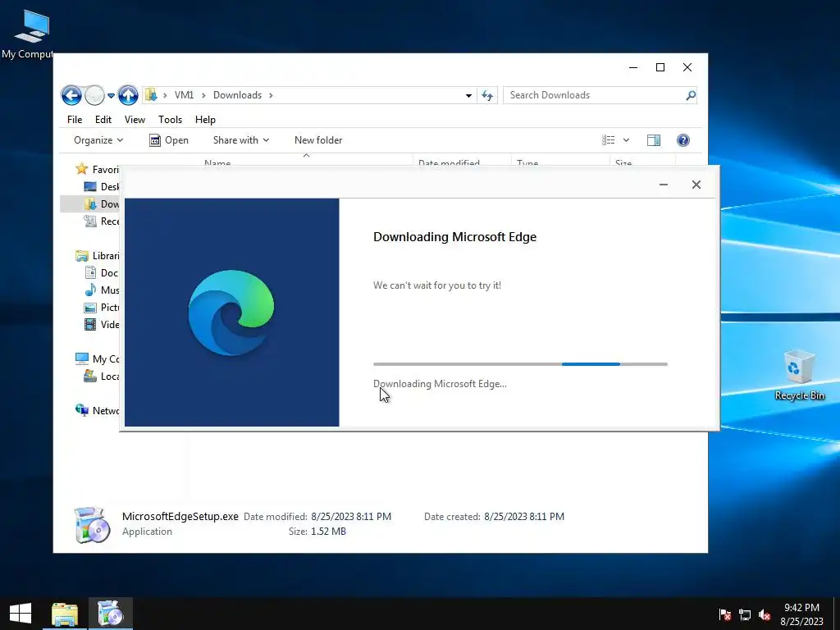840x630 pixels.
Task: Change view layout icon
Action: click(x=608, y=139)
